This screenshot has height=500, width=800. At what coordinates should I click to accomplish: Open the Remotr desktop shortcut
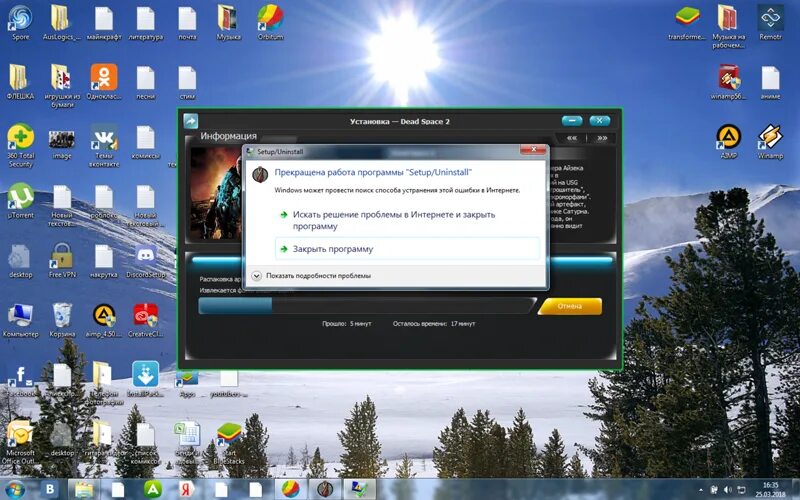[x=770, y=21]
